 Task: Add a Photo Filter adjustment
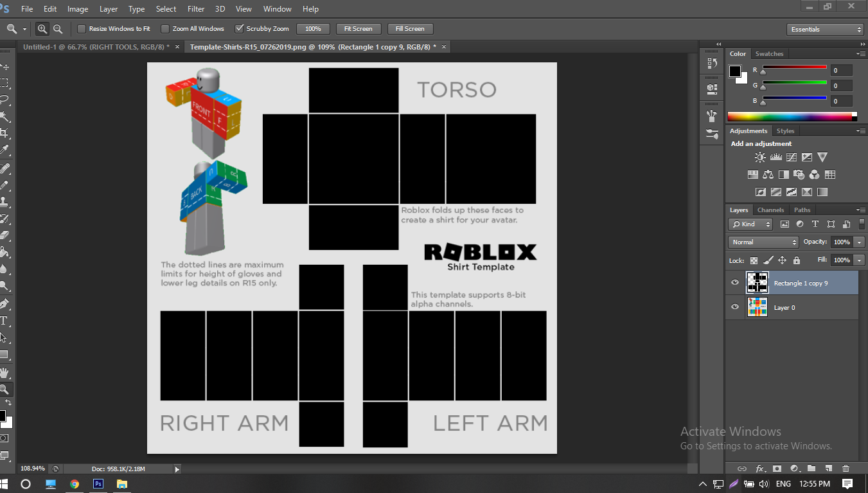click(x=799, y=174)
